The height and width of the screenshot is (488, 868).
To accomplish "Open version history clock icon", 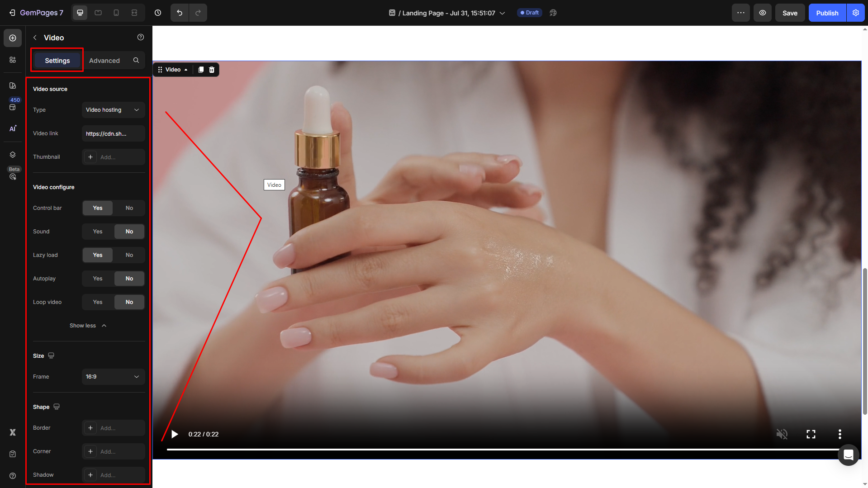I will [x=158, y=13].
